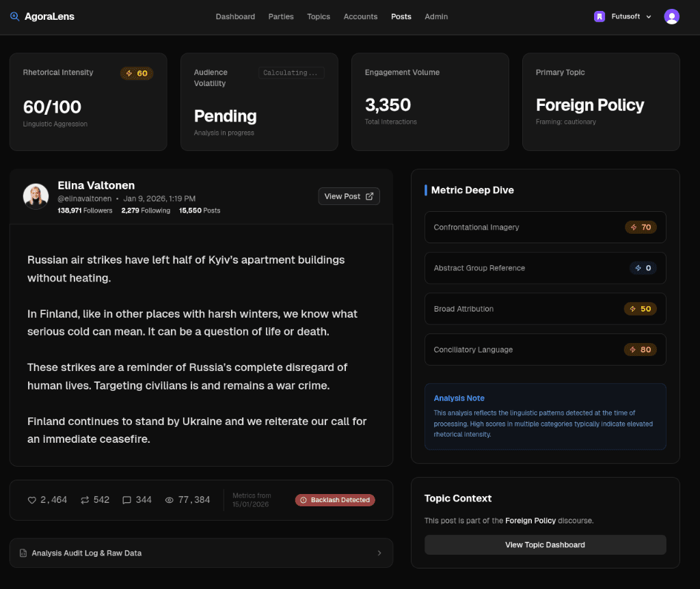Open comments via the speech bubble icon
The height and width of the screenshot is (589, 700).
click(126, 499)
